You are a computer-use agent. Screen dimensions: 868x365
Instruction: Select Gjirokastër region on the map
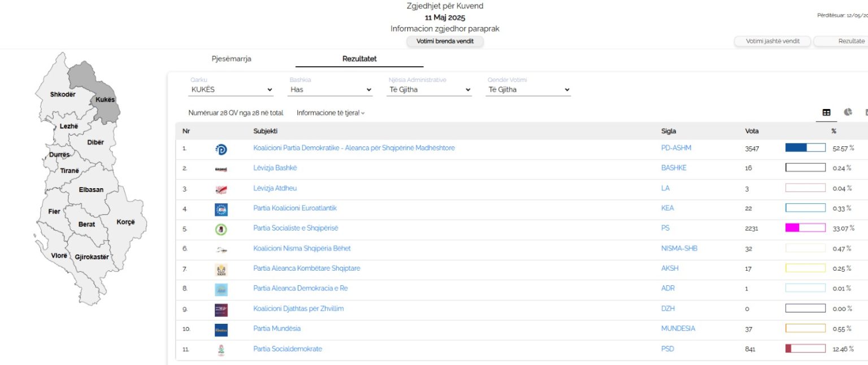(92, 257)
